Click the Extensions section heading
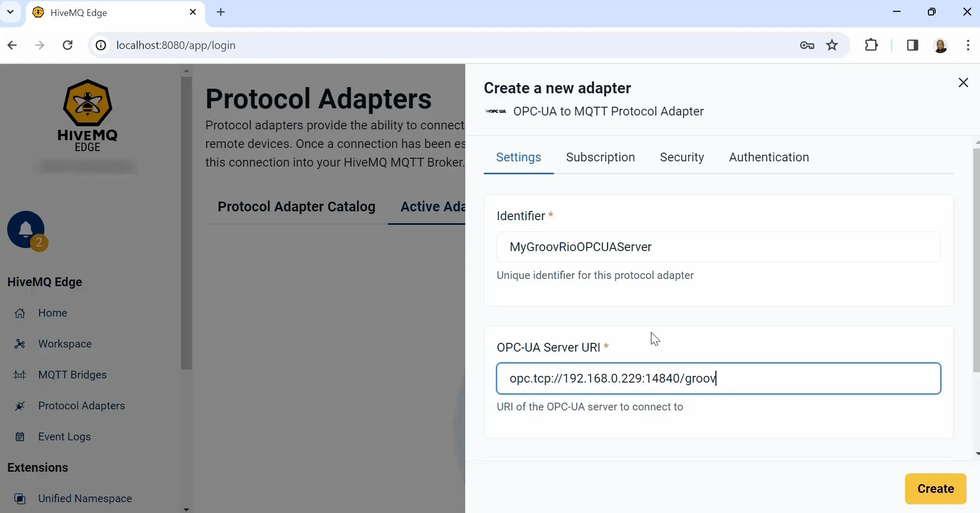The image size is (980, 513). click(x=38, y=468)
